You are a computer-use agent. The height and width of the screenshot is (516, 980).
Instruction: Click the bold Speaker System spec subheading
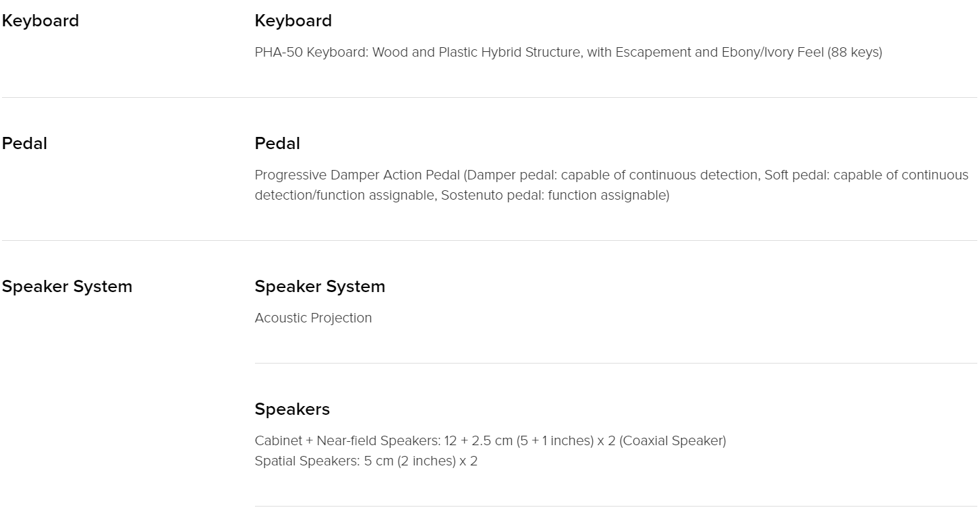point(320,287)
